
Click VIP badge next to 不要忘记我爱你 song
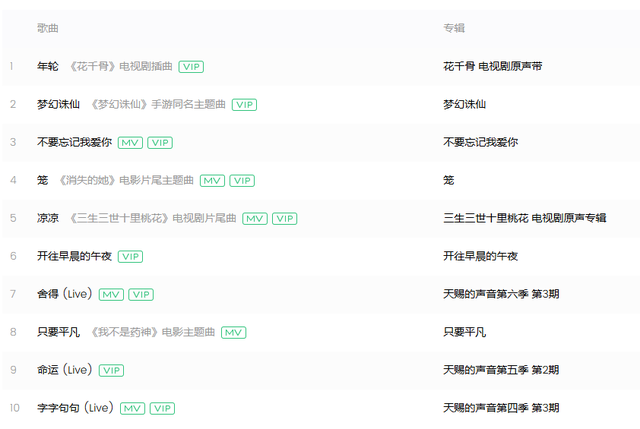(x=160, y=142)
